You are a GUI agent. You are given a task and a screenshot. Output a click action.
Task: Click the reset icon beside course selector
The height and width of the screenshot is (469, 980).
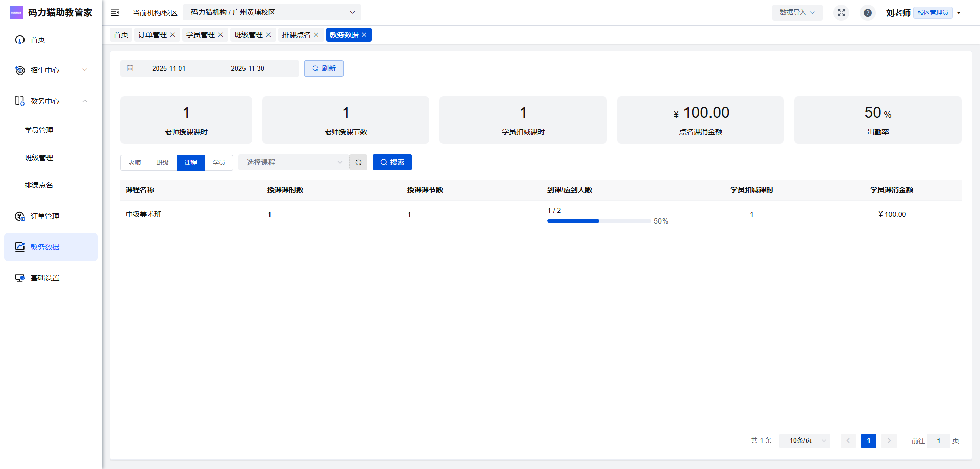tap(358, 162)
